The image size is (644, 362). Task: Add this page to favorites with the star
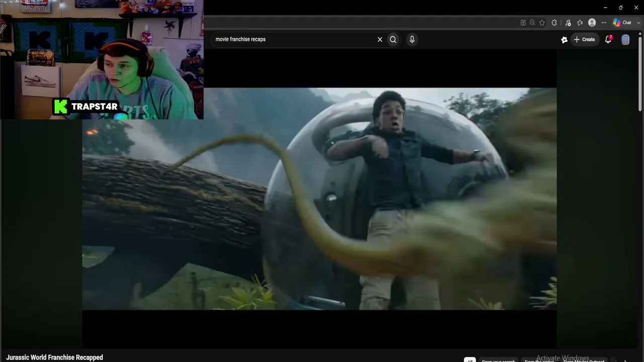tap(542, 23)
